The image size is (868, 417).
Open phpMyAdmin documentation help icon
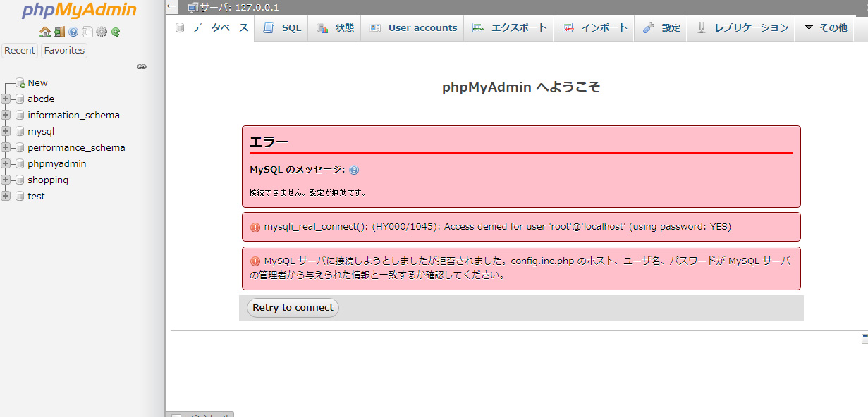coord(73,32)
